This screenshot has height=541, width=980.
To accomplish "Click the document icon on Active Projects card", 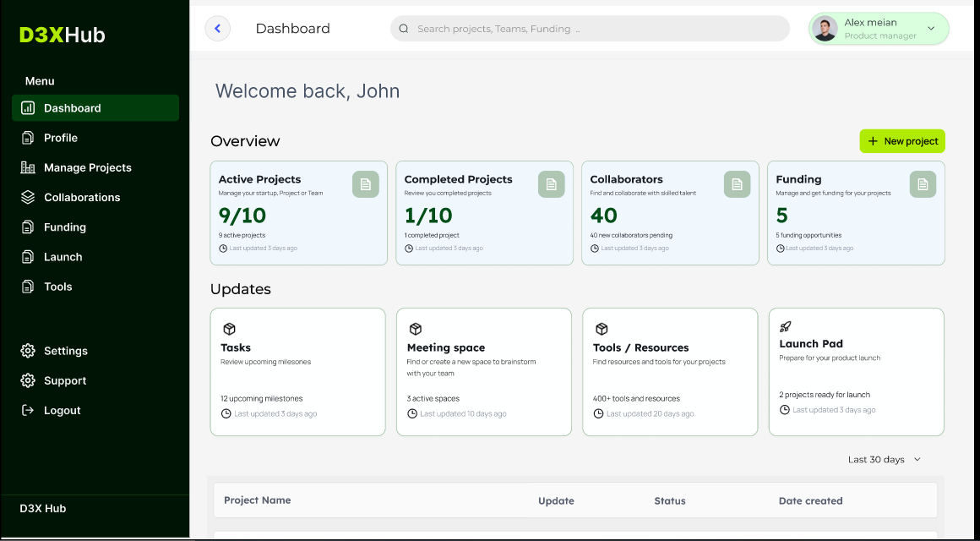I will [x=365, y=184].
